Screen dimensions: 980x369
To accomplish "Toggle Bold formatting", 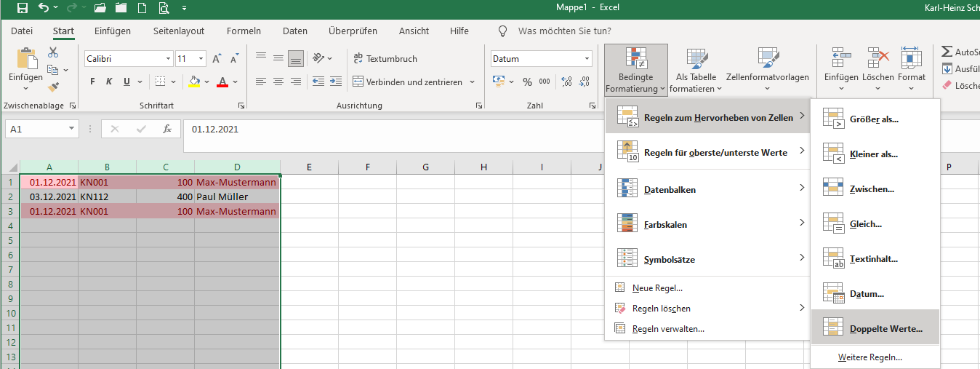I will pyautogui.click(x=92, y=82).
